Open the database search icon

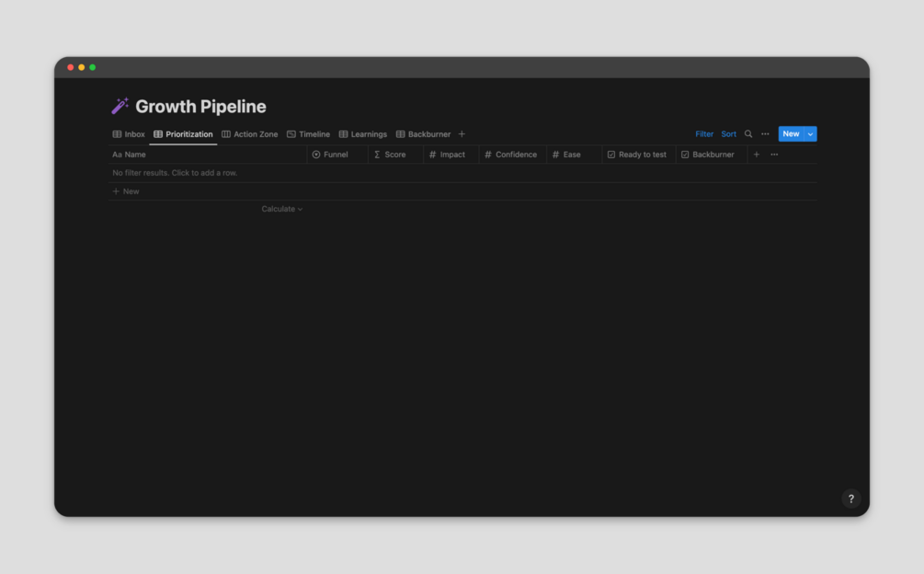(x=748, y=134)
